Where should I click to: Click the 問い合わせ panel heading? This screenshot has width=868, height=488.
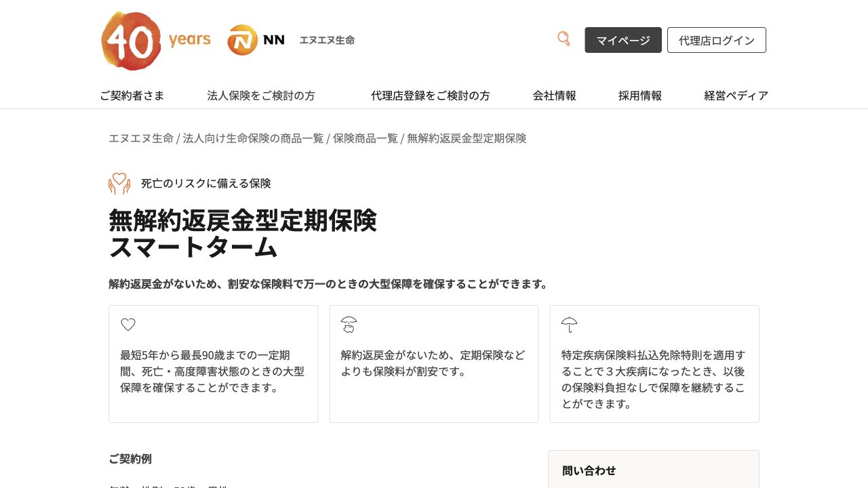(x=589, y=470)
